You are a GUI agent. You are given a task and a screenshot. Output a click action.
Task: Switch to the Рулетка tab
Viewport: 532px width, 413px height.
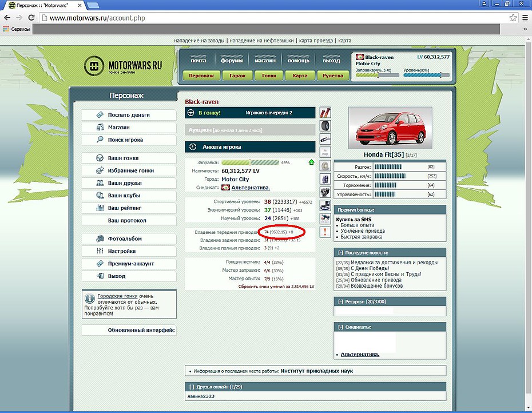(x=333, y=76)
